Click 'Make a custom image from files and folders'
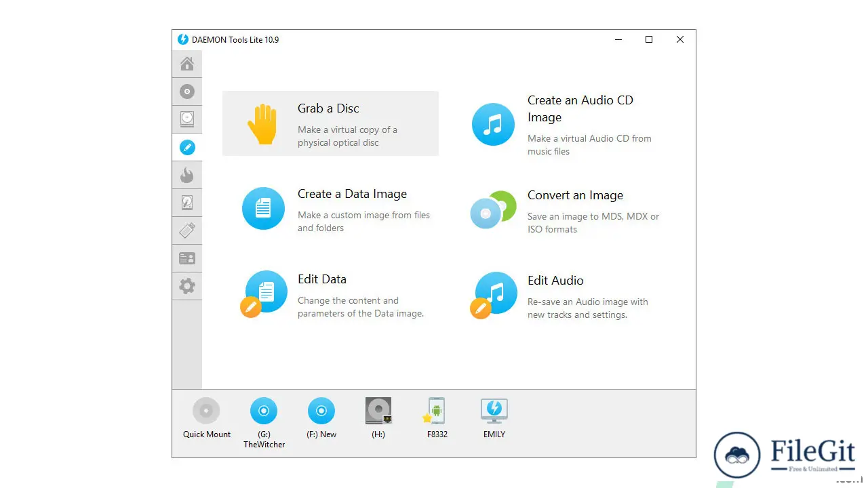868x488 pixels. pos(363,222)
